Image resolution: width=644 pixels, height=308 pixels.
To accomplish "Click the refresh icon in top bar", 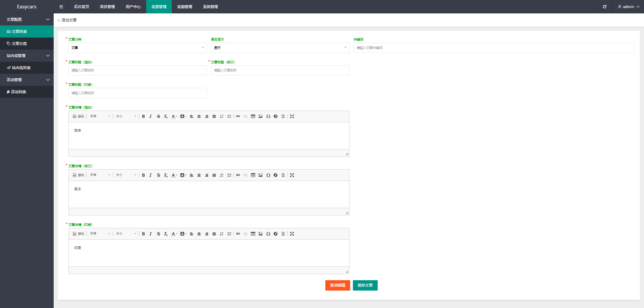I will (x=604, y=7).
